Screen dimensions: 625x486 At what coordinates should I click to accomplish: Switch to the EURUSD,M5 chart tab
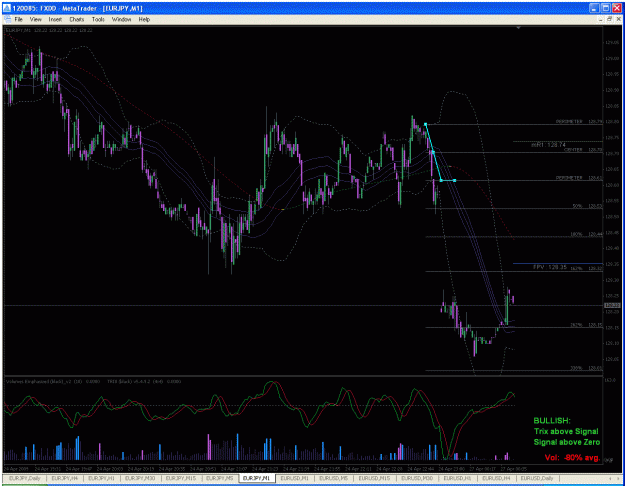pyautogui.click(x=333, y=478)
